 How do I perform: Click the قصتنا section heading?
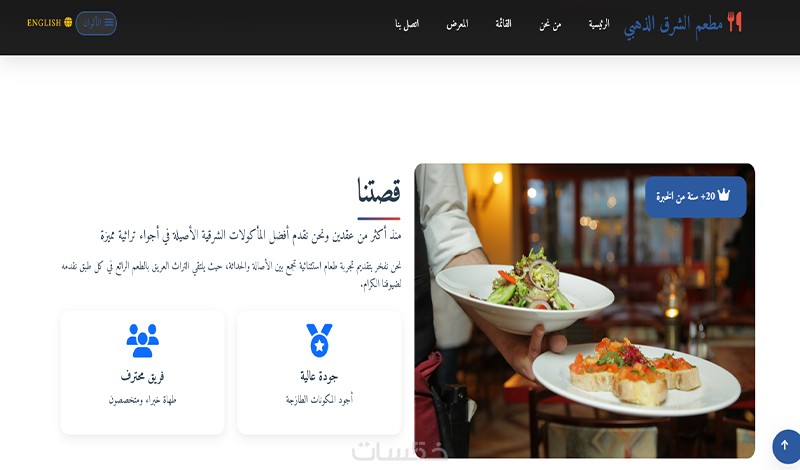379,191
